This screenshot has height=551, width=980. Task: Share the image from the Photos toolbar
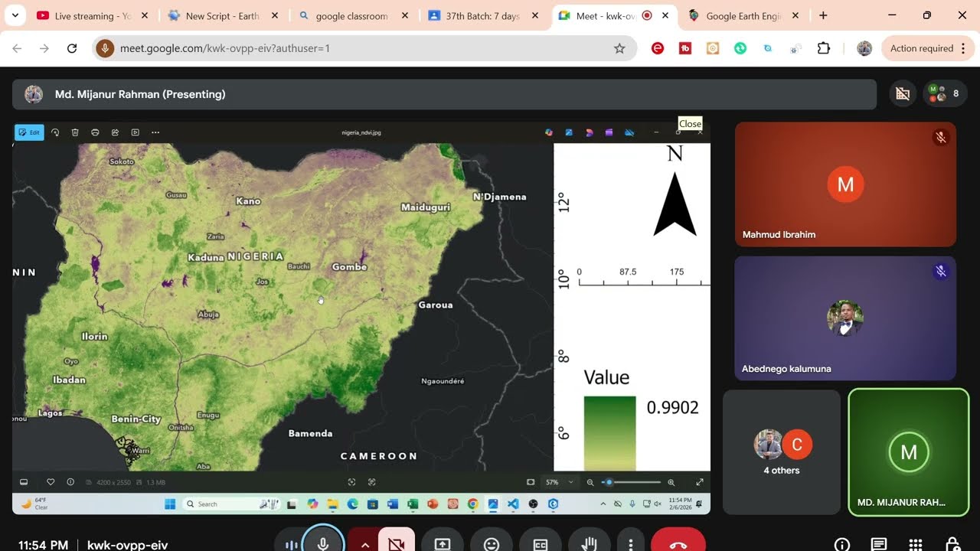coord(115,132)
